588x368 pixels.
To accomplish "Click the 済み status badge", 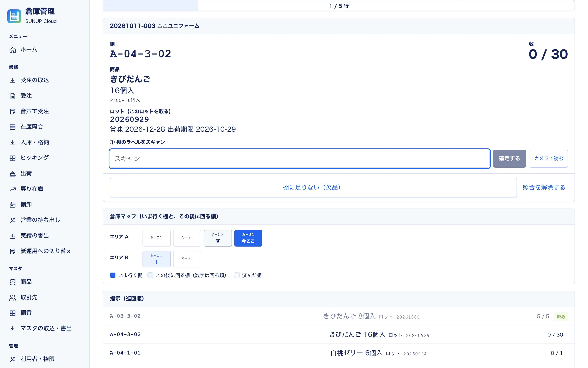I will coord(561,317).
